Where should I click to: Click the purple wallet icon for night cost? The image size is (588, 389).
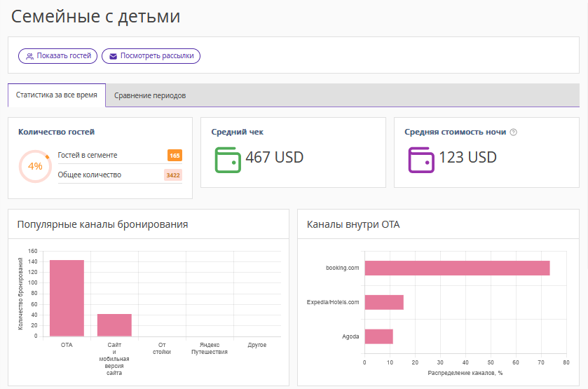tap(421, 158)
